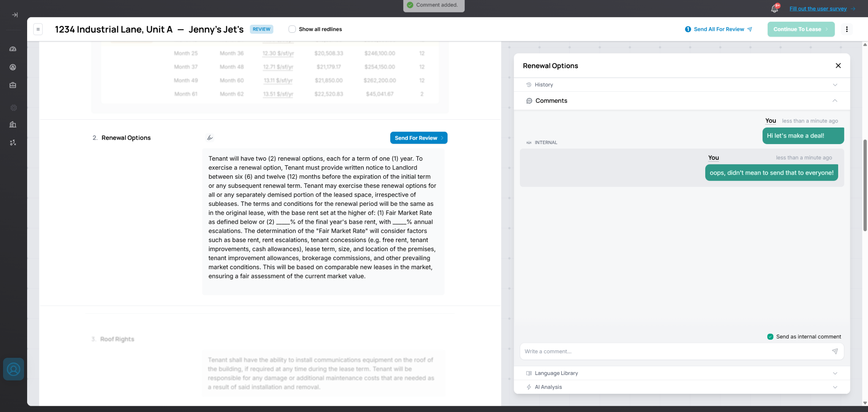Click the briefcase icon in sidebar
This screenshot has height=412, width=868.
click(x=13, y=85)
